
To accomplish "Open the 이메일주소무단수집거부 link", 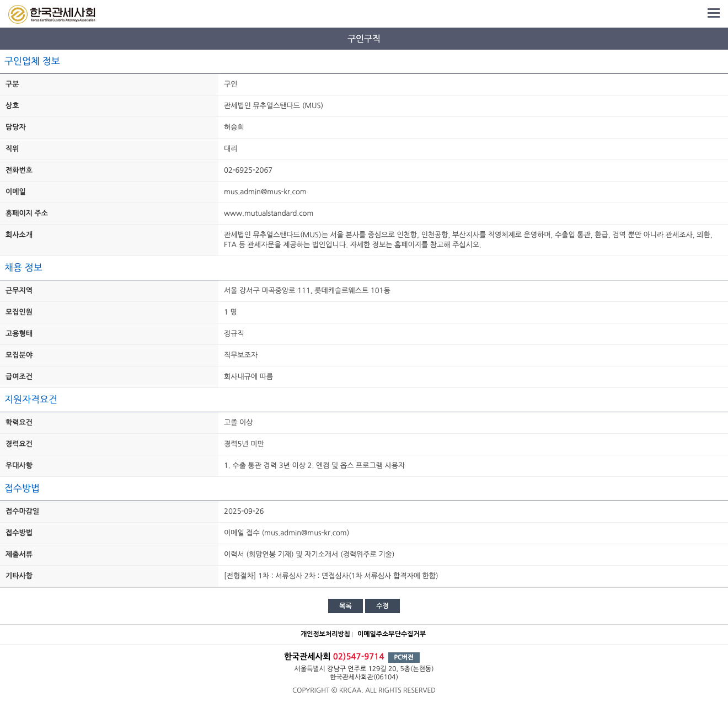I will (392, 634).
